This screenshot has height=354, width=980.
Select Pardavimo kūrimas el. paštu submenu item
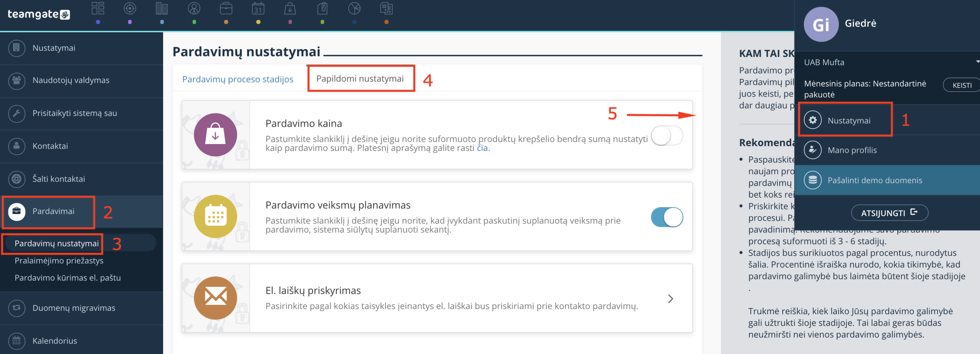(x=68, y=278)
